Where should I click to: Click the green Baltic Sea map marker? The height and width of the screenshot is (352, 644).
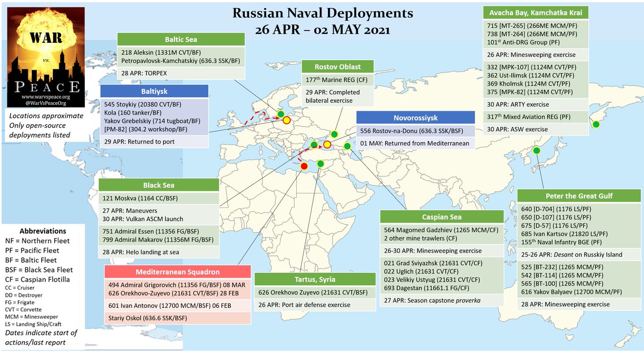(x=280, y=114)
